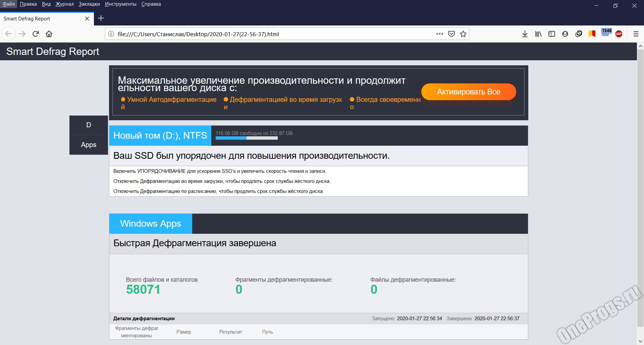Click the Результат column header
The image size is (644, 345).
pos(231,332)
